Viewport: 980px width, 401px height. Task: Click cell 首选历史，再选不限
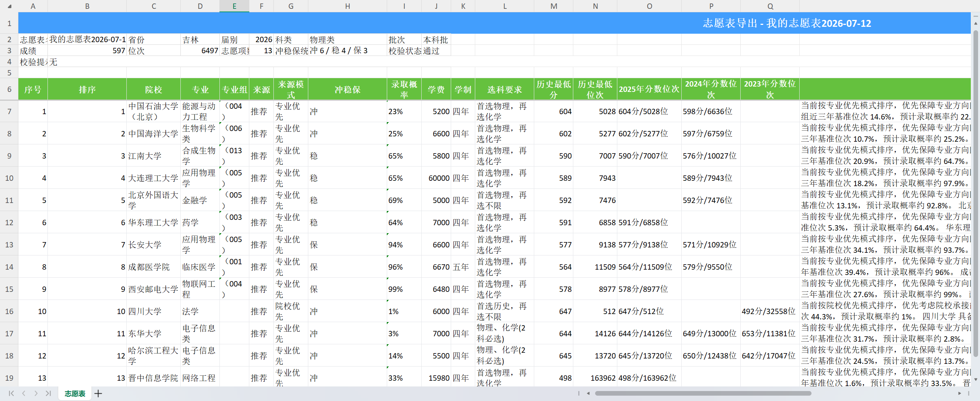(505, 311)
